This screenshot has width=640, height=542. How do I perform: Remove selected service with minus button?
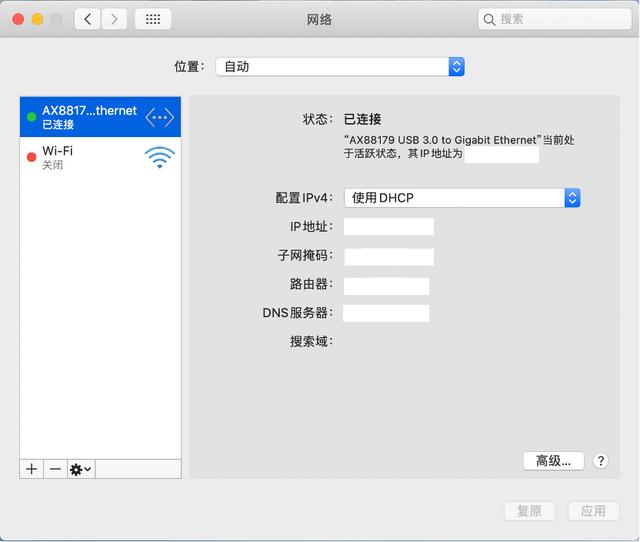point(55,469)
